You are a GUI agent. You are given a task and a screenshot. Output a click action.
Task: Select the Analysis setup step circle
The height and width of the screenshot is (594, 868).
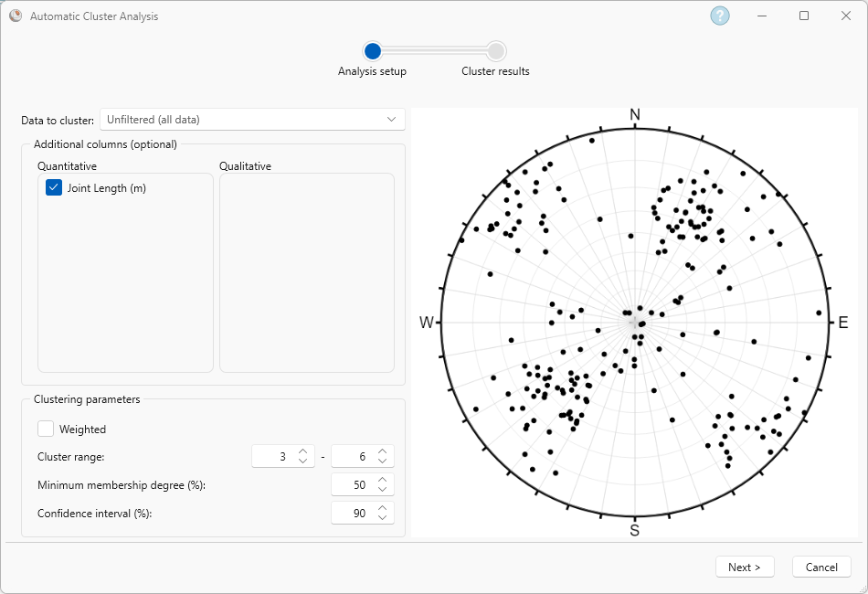[373, 51]
